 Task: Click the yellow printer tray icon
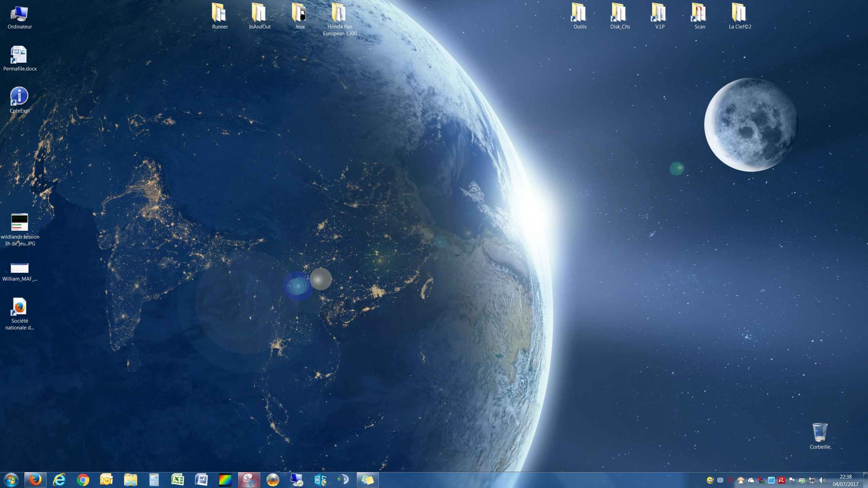click(710, 480)
